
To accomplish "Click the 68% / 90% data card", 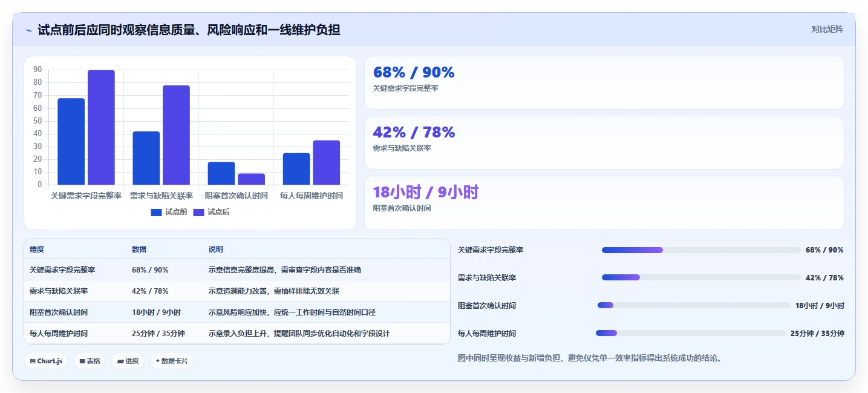I will 604,82.
